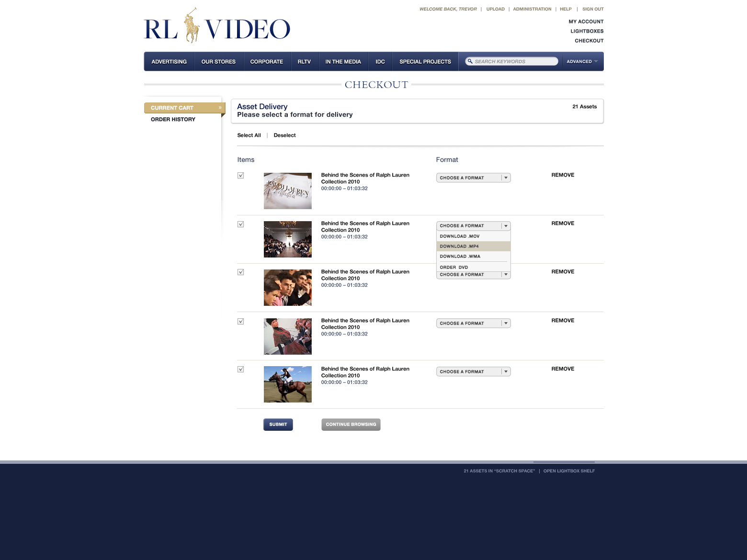Open the Ralph Lauren invitation thumbnail
This screenshot has height=560, width=747.
coord(288,191)
